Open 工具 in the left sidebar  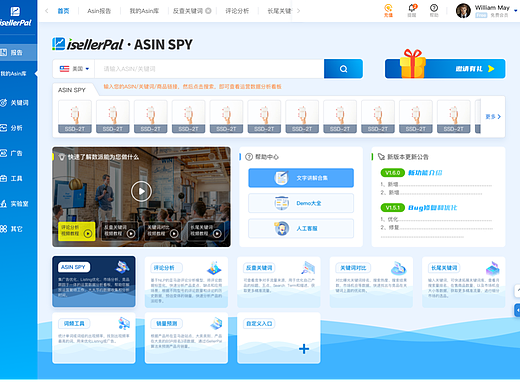12,178
